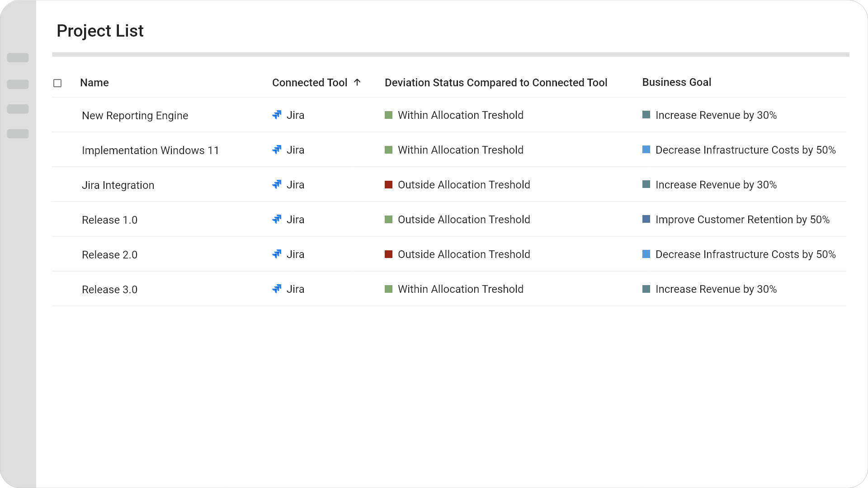Click the Jira label in the Release 3.0 row
Image resolution: width=868 pixels, height=488 pixels.
[295, 289]
